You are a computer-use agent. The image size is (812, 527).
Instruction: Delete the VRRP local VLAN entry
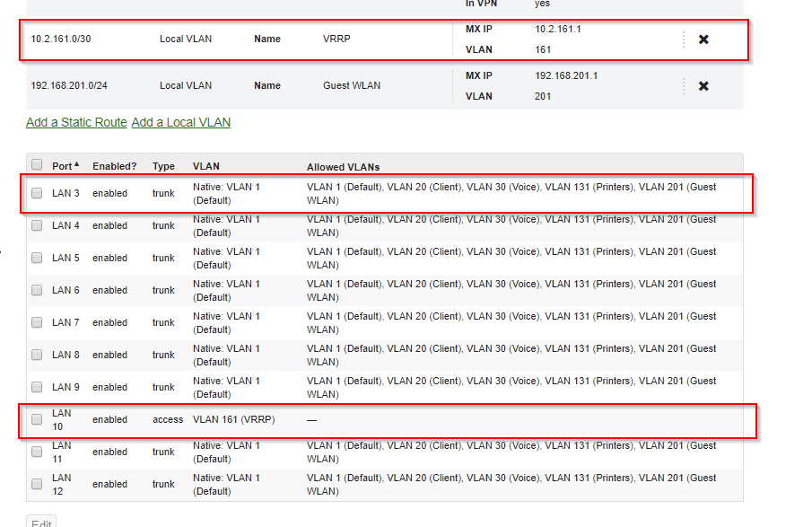703,39
